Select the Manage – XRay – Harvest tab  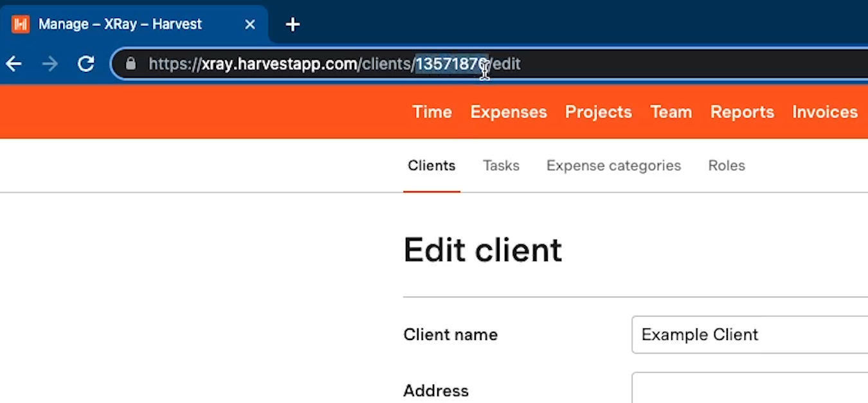point(134,24)
